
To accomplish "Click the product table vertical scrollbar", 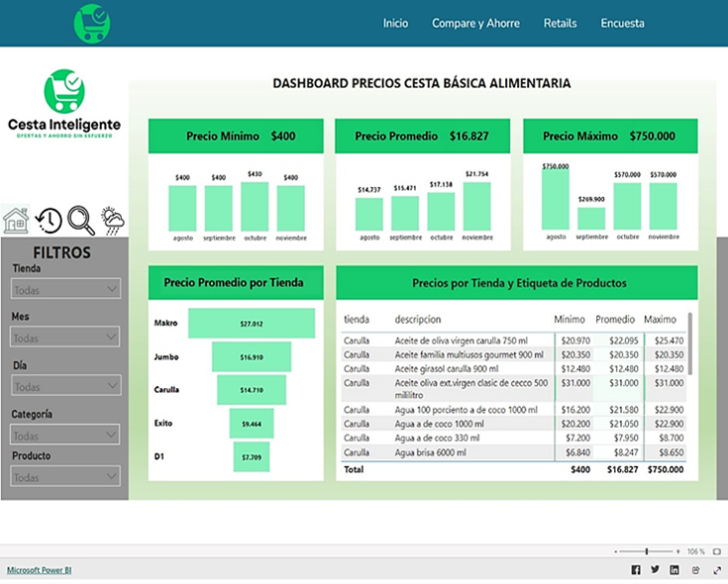I will (690, 341).
